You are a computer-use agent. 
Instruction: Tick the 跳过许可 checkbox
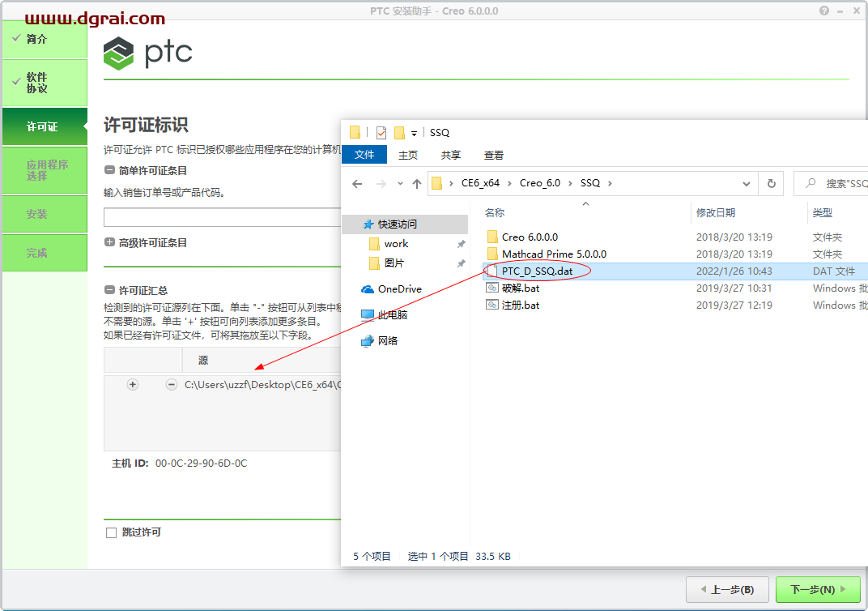coord(111,532)
